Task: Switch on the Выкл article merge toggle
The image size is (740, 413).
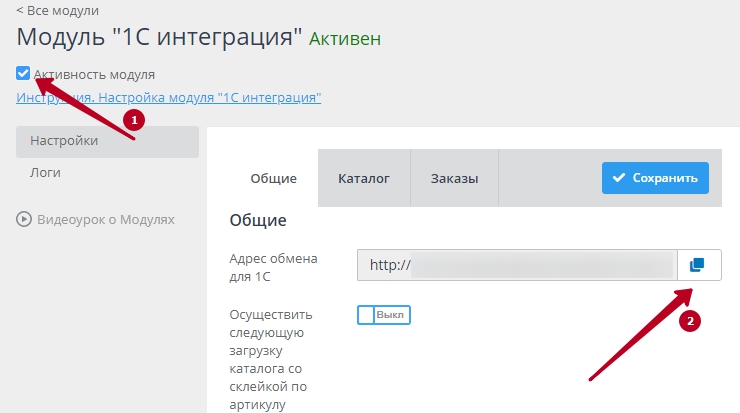Action: [x=384, y=315]
